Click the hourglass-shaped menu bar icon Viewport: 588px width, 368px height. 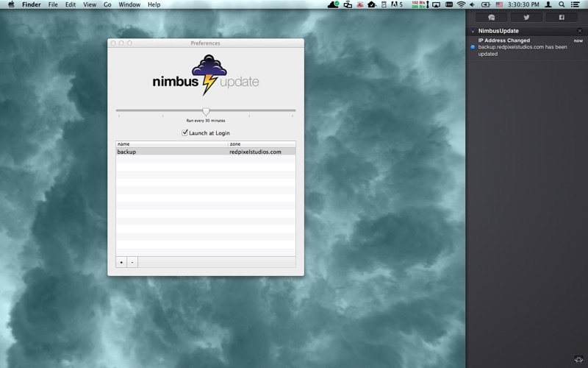(384, 4)
